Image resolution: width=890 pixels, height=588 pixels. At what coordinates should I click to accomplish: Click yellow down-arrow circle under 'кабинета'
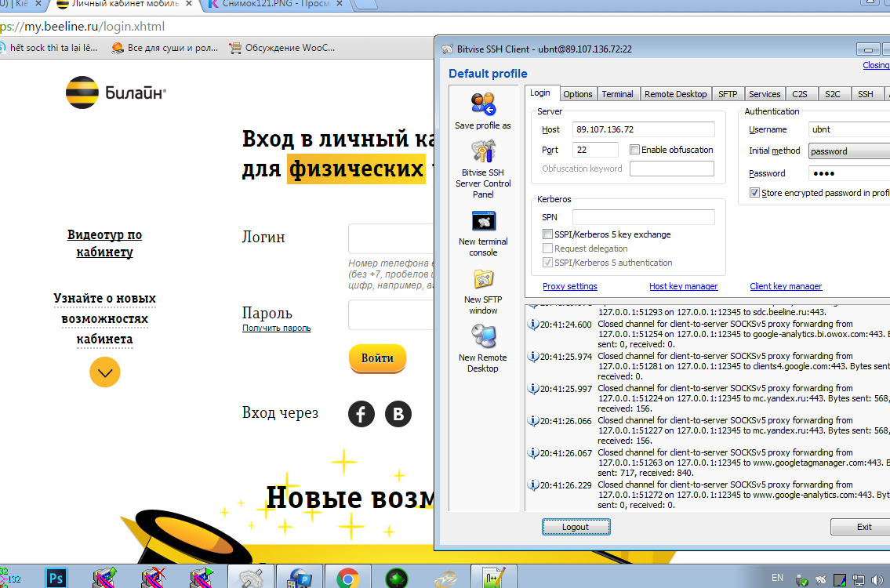click(x=105, y=372)
